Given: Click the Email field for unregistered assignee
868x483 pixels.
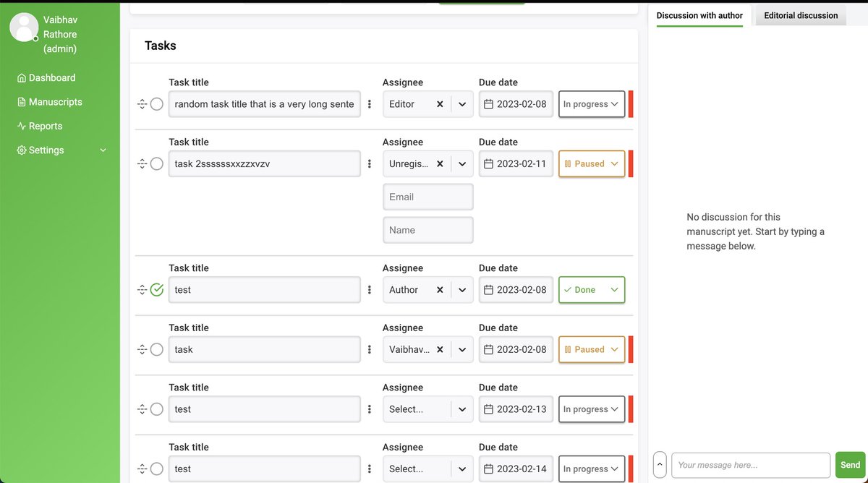Looking at the screenshot, I should point(428,197).
